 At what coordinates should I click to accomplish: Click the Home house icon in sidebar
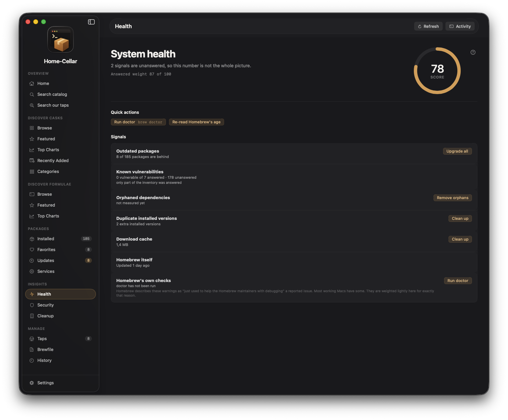(32, 84)
